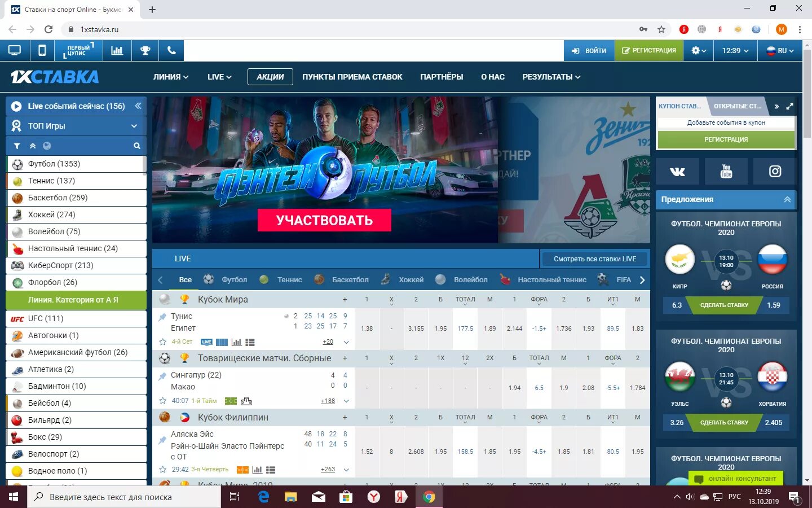Open the statistics bar chart icon in top bar

tap(117, 50)
